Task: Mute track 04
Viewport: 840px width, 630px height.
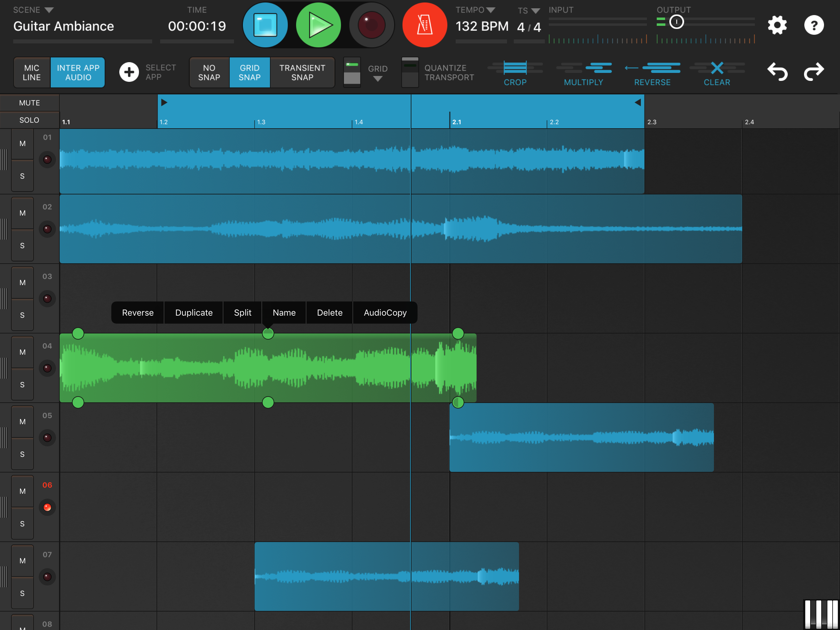Action: tap(22, 352)
